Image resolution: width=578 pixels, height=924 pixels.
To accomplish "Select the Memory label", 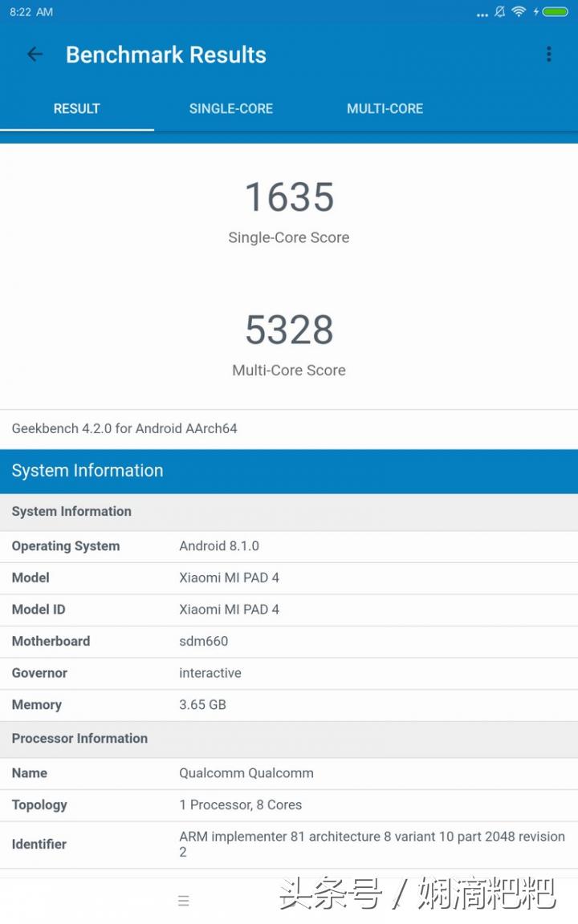I will (x=37, y=705).
